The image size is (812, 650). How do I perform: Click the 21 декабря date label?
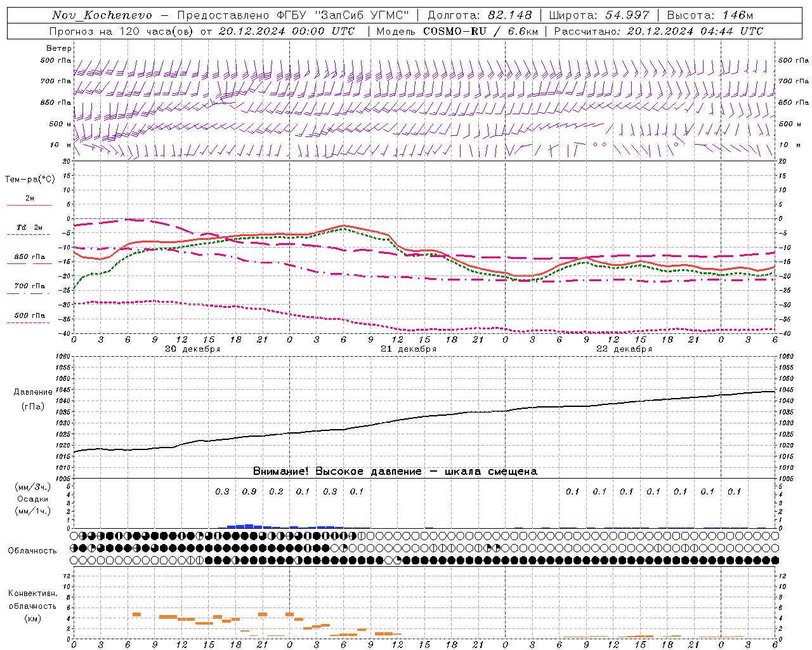409,349
